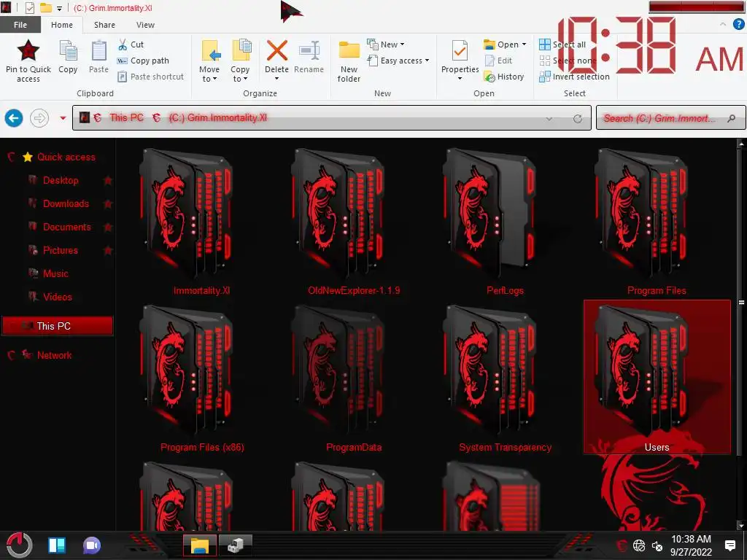Select Quick access in navigation pane
The height and width of the screenshot is (560, 747).
click(x=66, y=157)
